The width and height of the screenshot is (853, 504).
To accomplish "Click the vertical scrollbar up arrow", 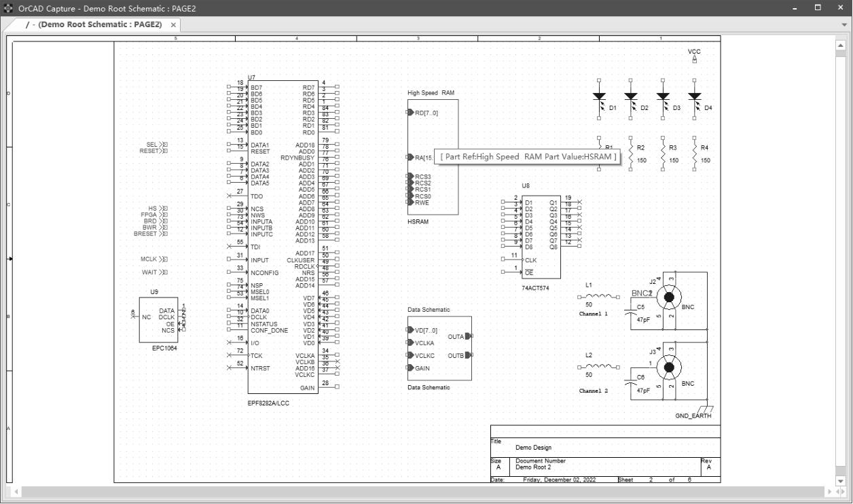I will click(841, 44).
